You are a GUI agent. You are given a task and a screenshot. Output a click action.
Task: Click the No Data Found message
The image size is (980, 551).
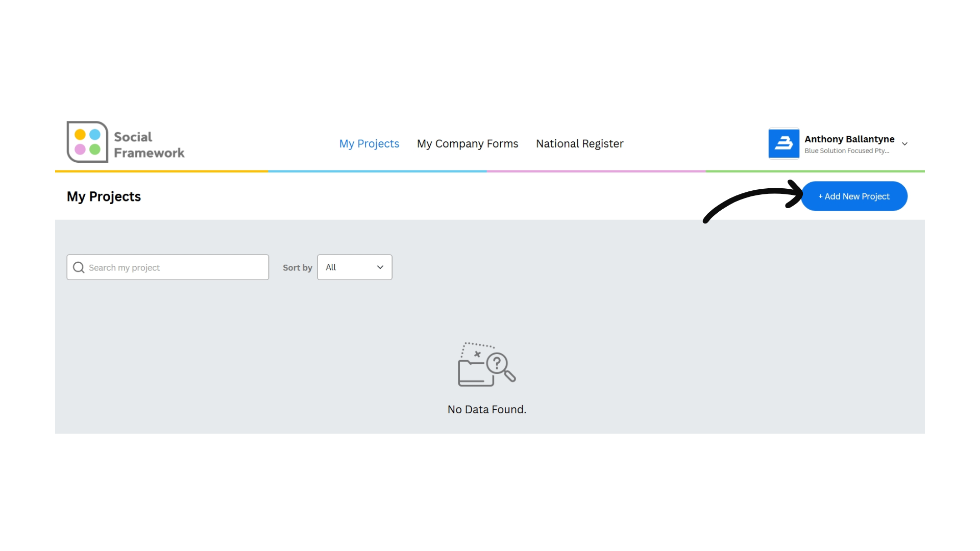[487, 409]
